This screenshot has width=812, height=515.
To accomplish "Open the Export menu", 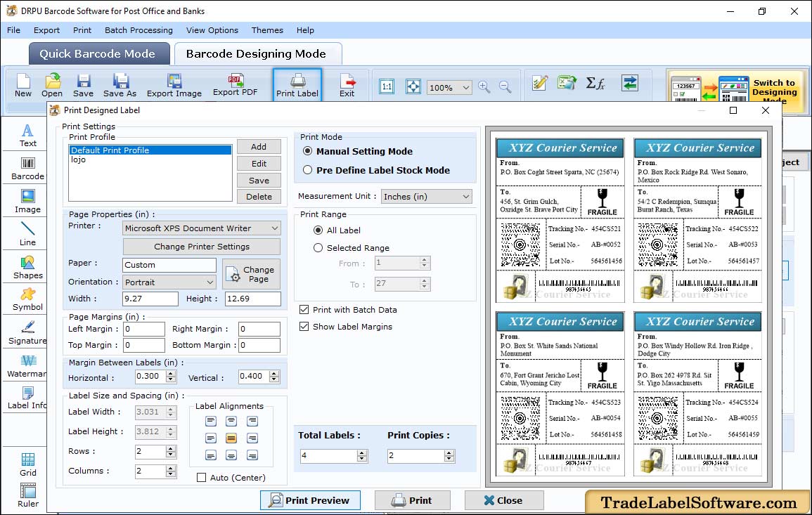I will (x=46, y=30).
